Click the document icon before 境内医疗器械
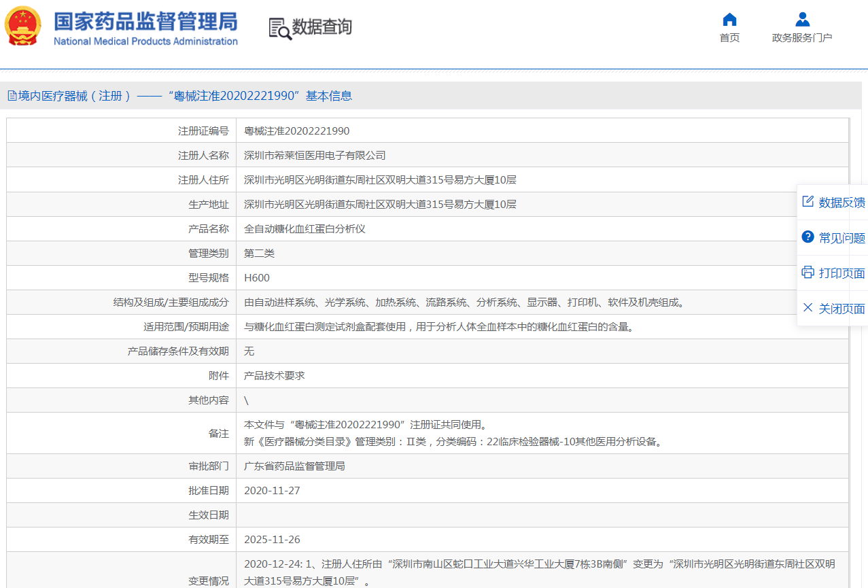The image size is (868, 588). [x=12, y=96]
